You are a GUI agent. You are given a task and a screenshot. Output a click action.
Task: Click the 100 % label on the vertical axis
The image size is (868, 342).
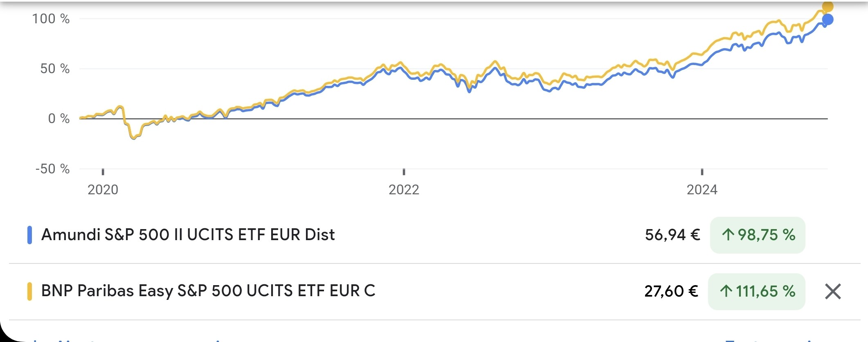point(51,19)
